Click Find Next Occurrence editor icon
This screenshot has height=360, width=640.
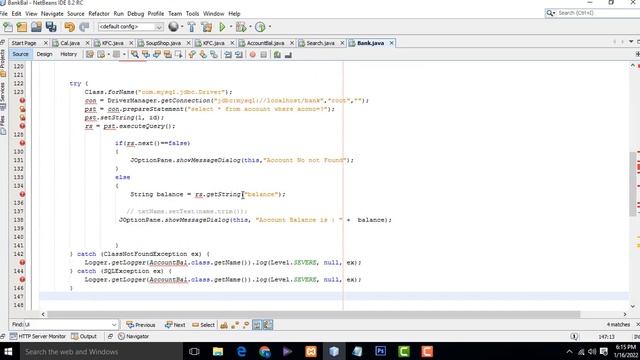157,54
